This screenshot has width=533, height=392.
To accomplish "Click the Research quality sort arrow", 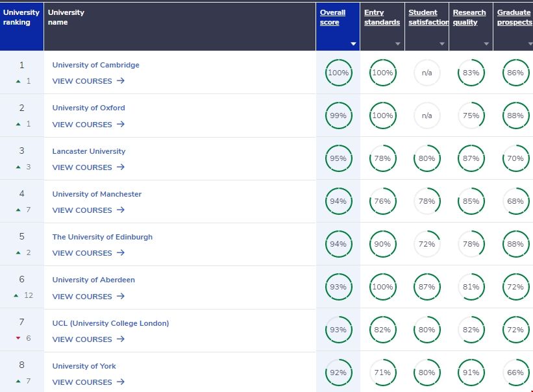I will 486,44.
